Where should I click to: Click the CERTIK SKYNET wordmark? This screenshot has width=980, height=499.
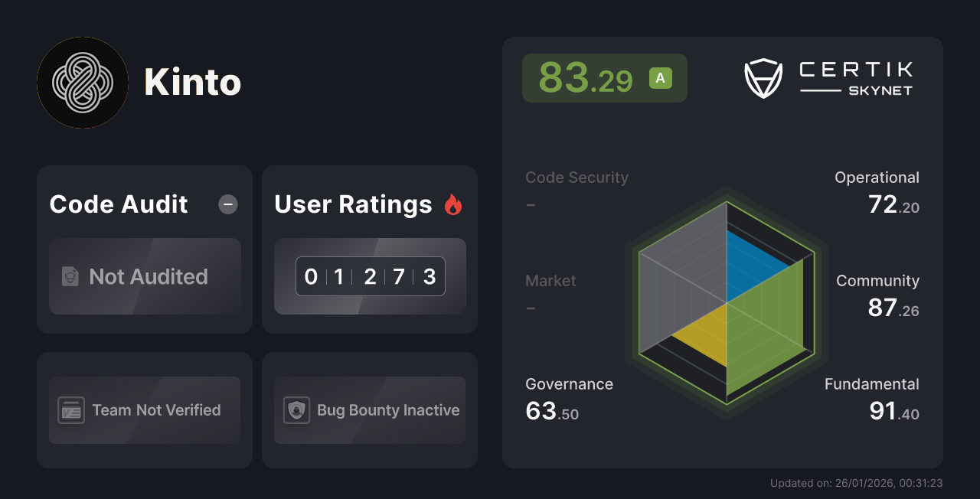click(x=854, y=78)
